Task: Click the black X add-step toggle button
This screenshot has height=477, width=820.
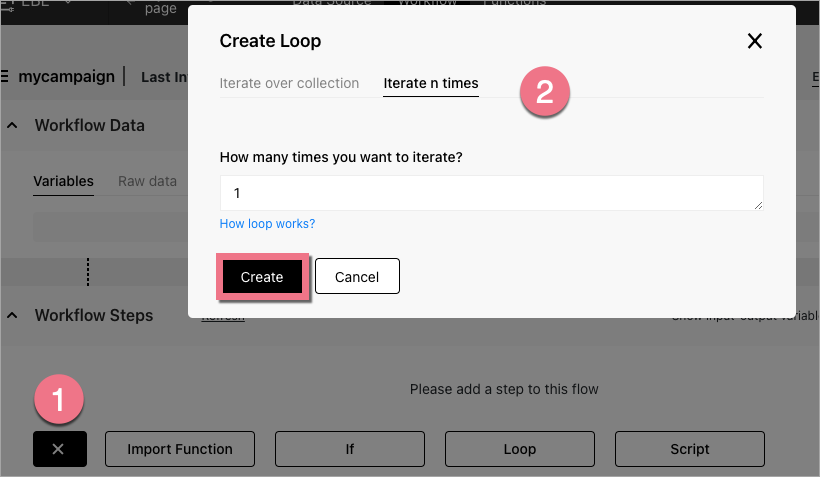Action: pos(58,449)
